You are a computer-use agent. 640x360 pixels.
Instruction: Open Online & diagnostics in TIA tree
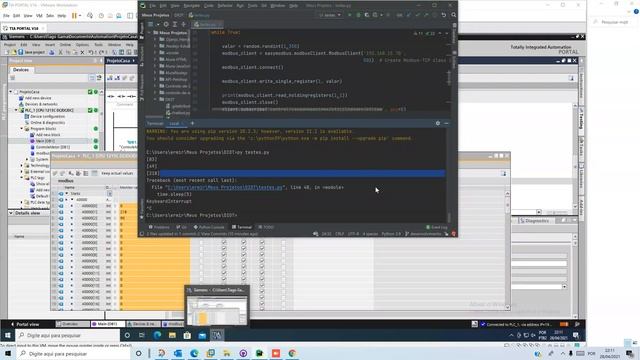(47, 122)
